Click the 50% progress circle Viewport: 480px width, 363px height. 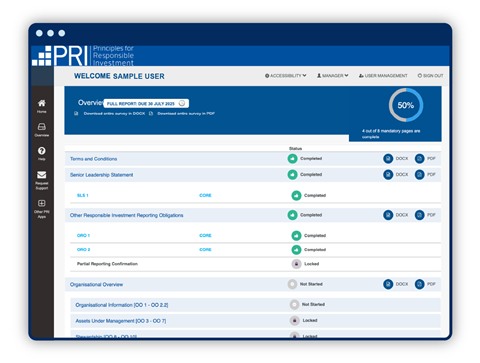click(x=406, y=105)
